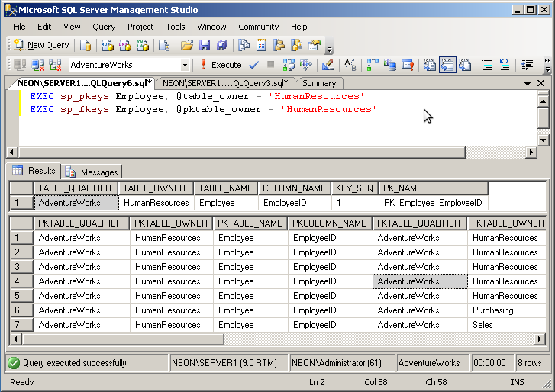Open the Template Explorer toolbar icon
This screenshot has width=555, height=392.
(x=297, y=45)
